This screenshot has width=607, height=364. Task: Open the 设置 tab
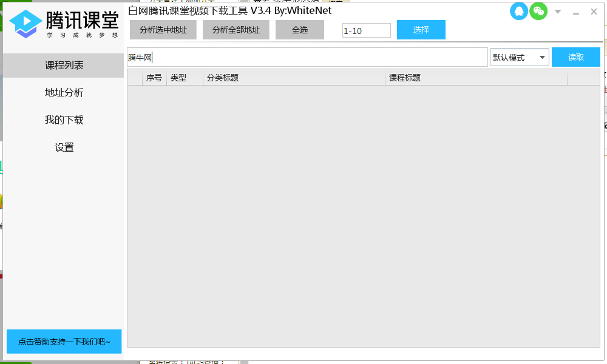tap(64, 147)
